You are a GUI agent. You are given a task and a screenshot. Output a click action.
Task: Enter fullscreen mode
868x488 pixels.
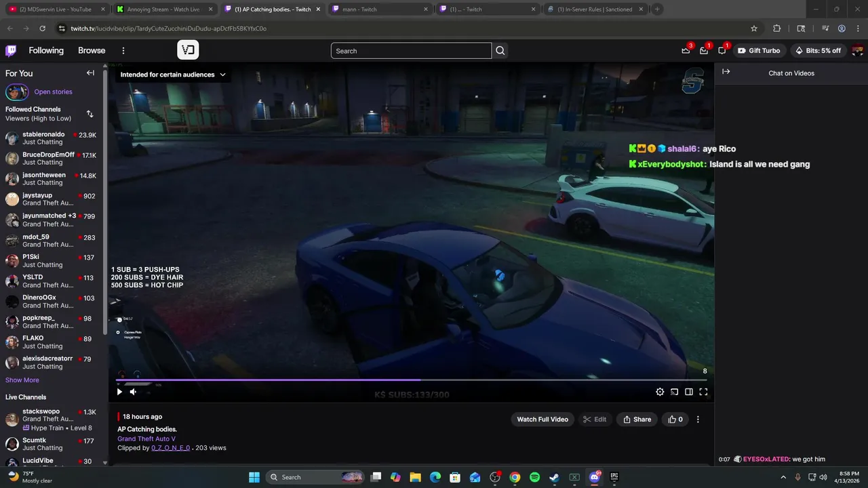(703, 392)
